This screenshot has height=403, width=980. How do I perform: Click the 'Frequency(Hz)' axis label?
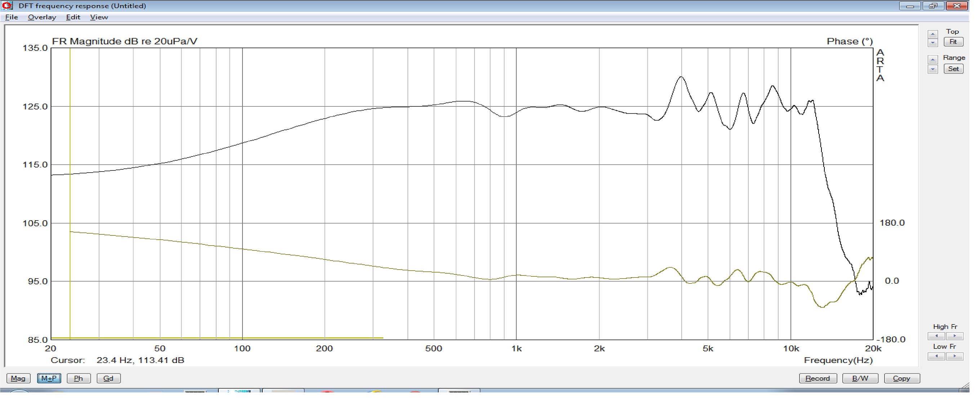pyautogui.click(x=838, y=360)
